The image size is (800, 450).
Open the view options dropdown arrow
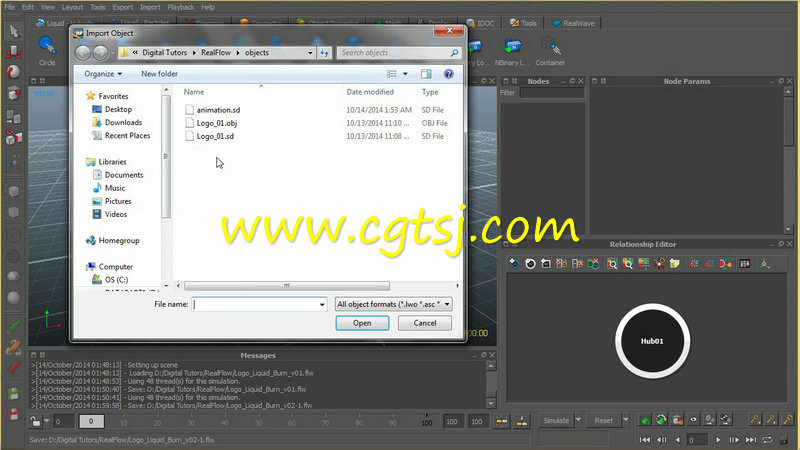tap(405, 74)
